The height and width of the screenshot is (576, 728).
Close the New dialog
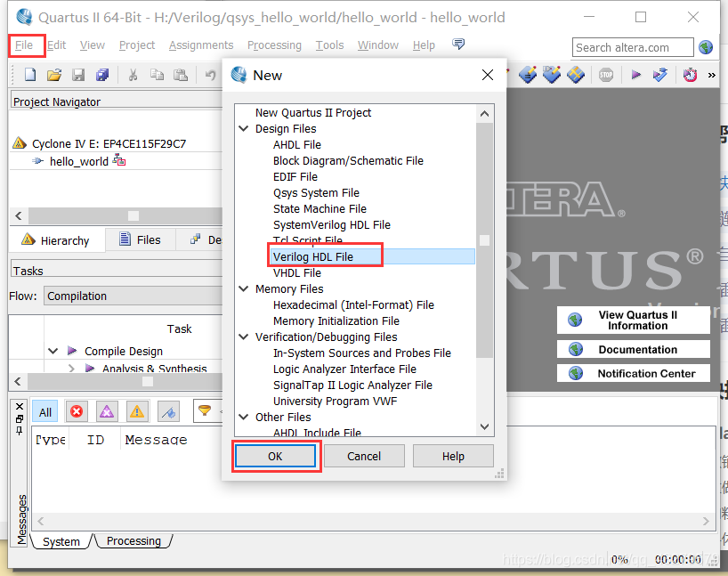pos(488,75)
